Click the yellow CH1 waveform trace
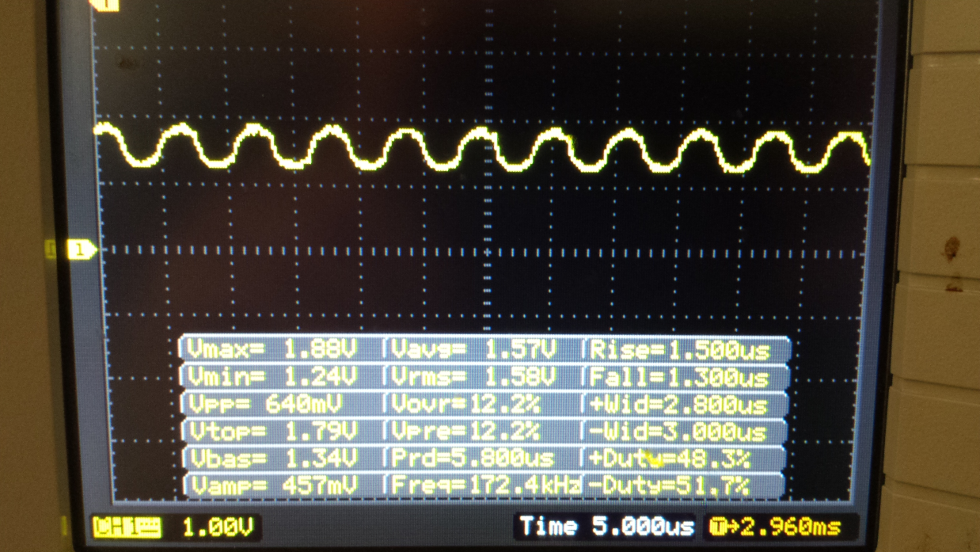Screen dimensions: 980x552 (x=483, y=149)
